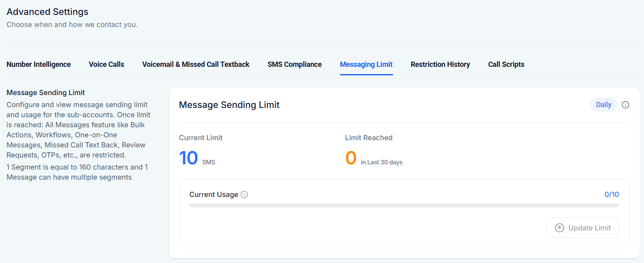This screenshot has height=263, width=644.
Task: Open the Call Scripts tab
Action: [x=506, y=64]
